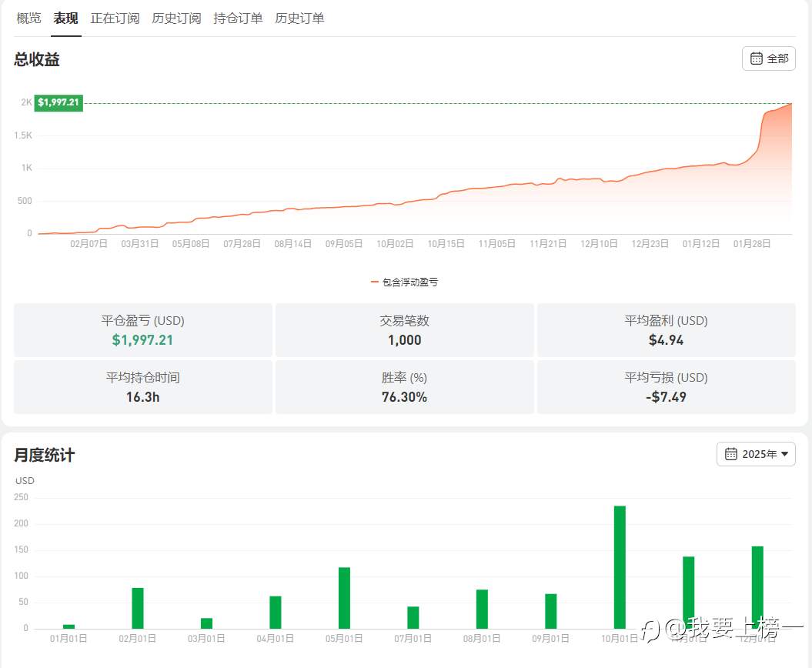
Task: Expand the 2025年 year dropdown
Action: point(756,454)
